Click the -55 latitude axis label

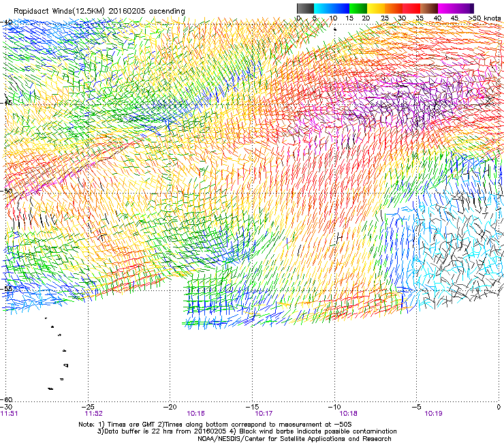click(x=6, y=288)
